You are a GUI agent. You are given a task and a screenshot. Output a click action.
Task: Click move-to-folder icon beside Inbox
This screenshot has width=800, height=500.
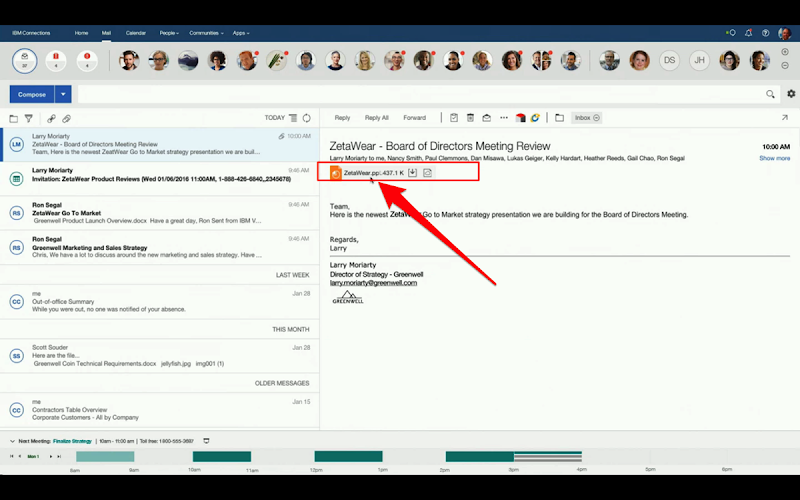coord(560,118)
